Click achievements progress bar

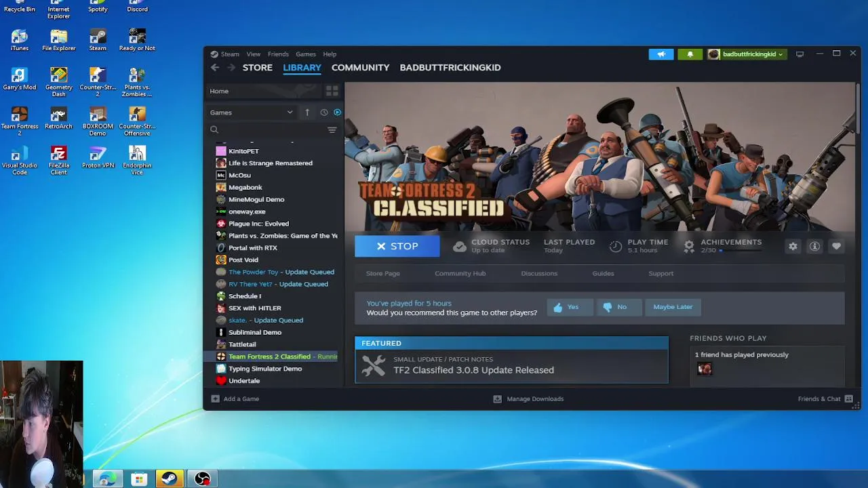[x=741, y=251]
